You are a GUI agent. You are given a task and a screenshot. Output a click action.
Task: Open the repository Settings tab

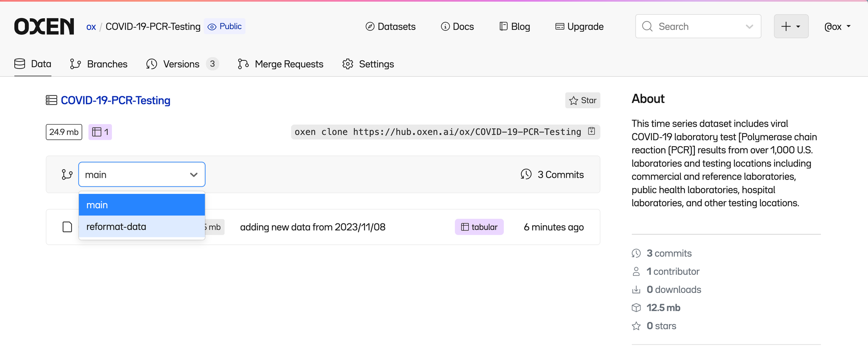tap(368, 64)
